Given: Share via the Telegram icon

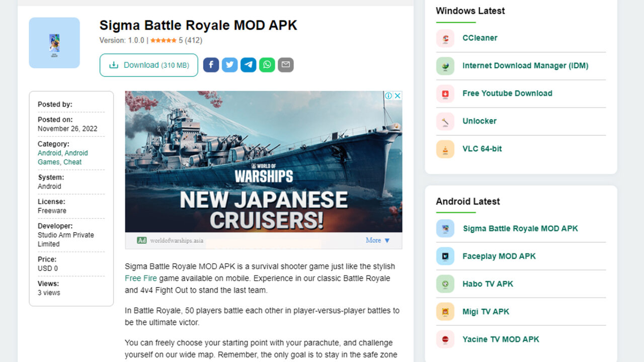Looking at the screenshot, I should [249, 64].
